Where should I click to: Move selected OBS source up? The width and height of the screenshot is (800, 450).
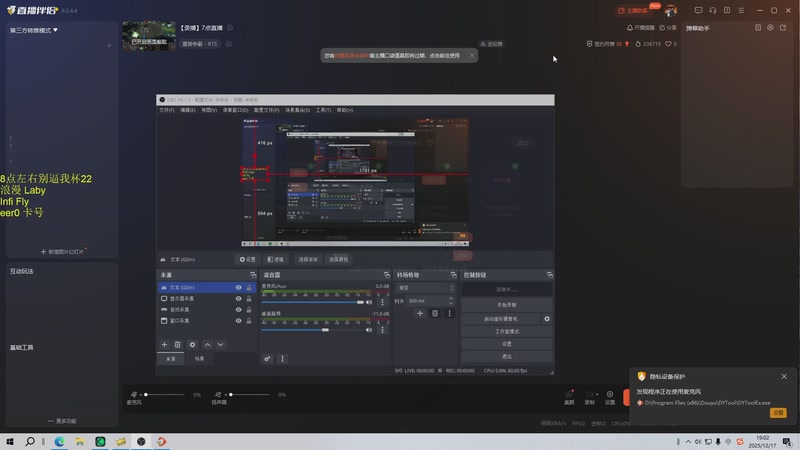208,345
